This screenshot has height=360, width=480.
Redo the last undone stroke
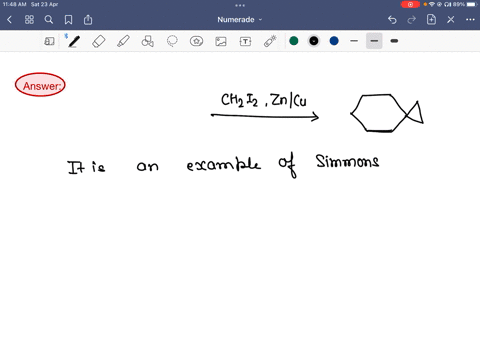coord(412,20)
